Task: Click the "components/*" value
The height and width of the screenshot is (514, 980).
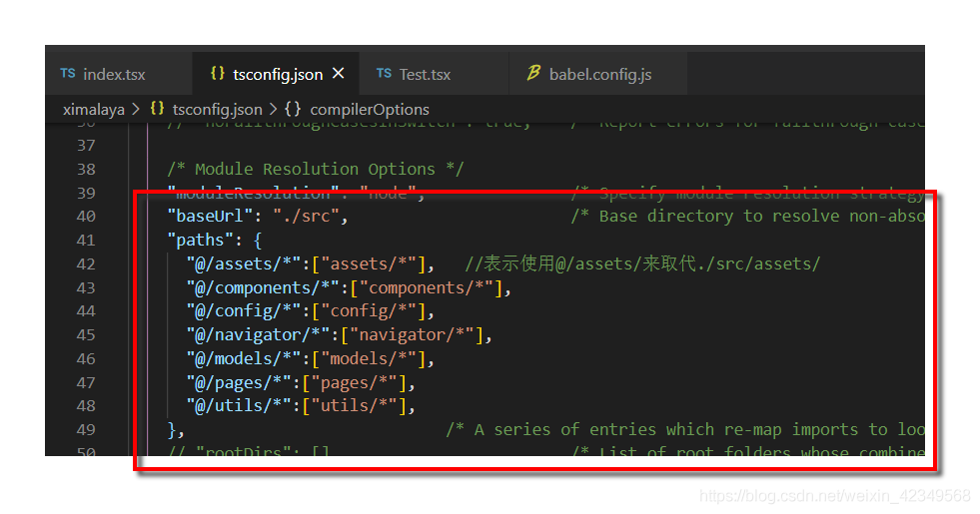Action: [426, 287]
